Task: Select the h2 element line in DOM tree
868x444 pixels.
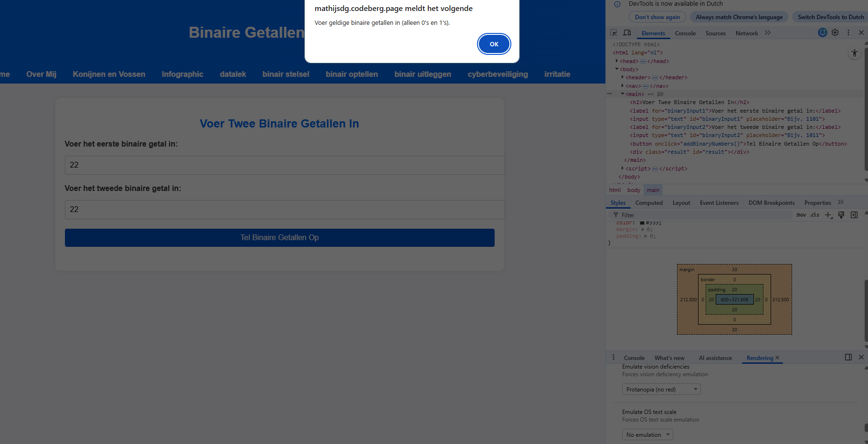Action: [689, 102]
